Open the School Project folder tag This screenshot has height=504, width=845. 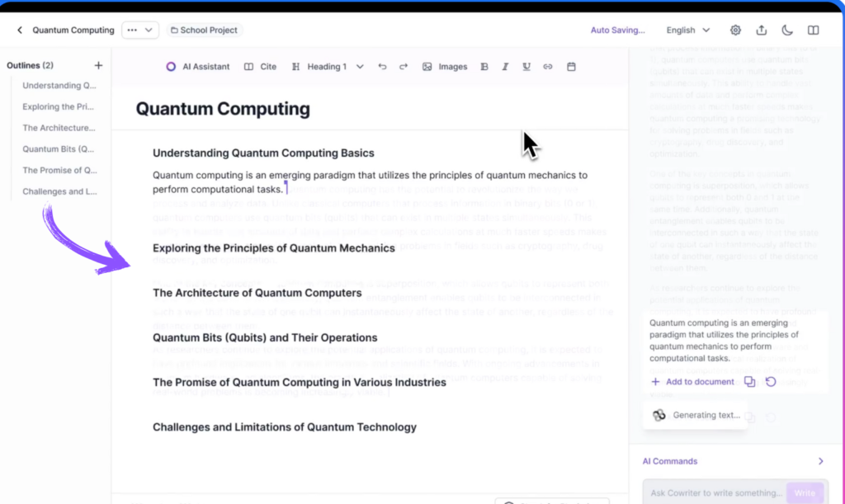(205, 31)
